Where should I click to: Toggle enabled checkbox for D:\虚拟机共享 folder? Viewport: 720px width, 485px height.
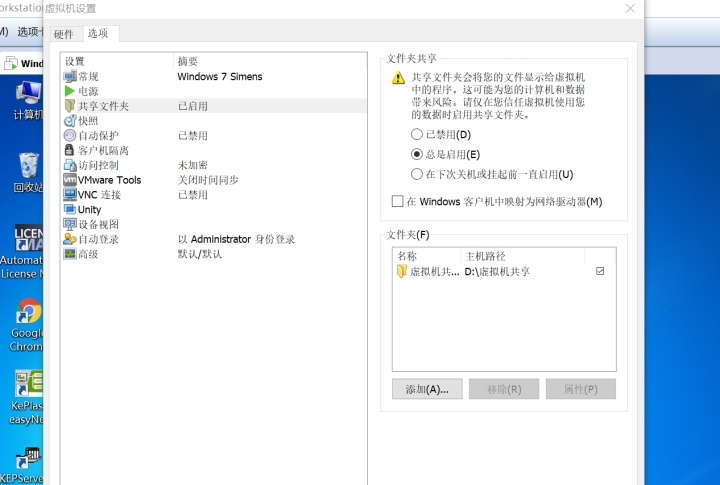tap(600, 271)
